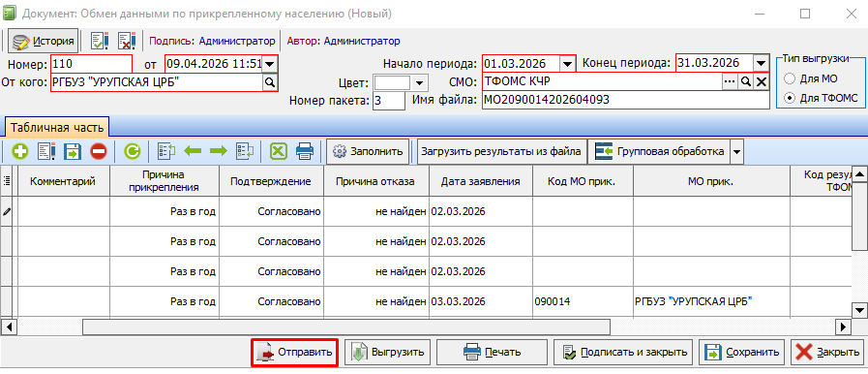Open the document date dropdown arrow

pos(269,64)
